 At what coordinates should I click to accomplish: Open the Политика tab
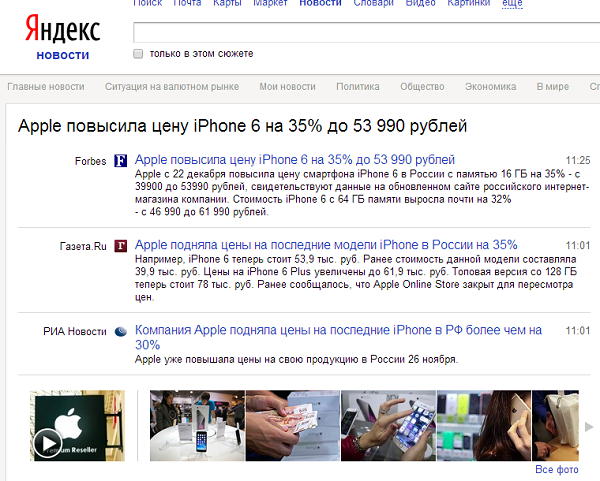(358, 87)
